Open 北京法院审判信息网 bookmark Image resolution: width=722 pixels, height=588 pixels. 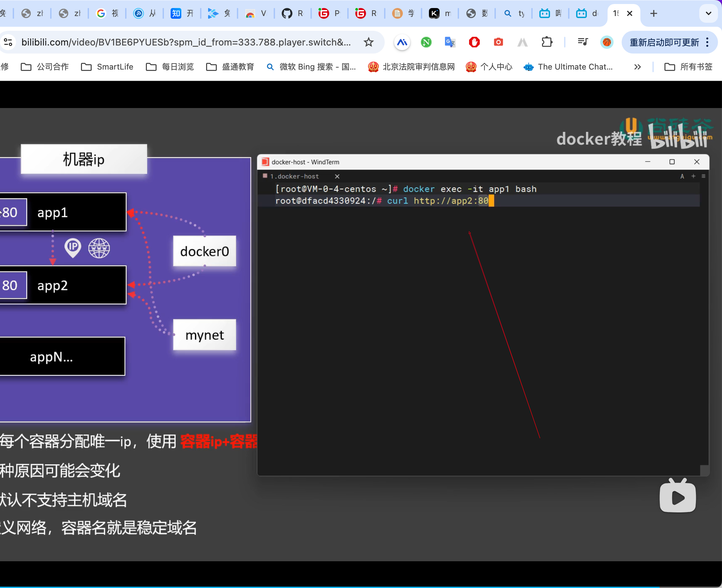click(411, 67)
